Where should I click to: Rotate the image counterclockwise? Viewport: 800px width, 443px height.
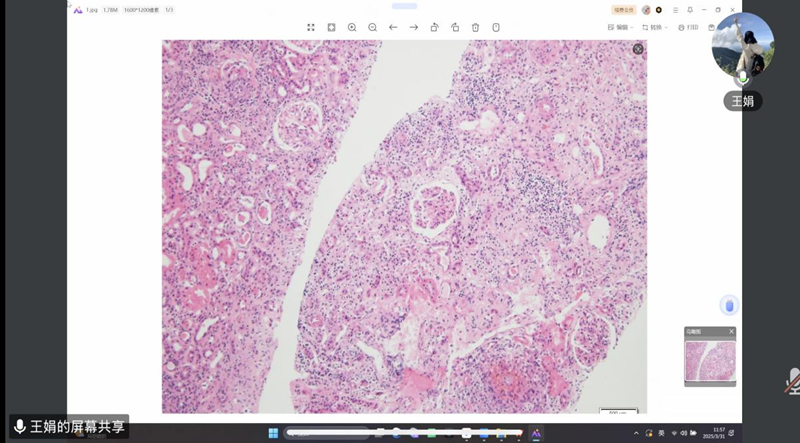(x=434, y=28)
